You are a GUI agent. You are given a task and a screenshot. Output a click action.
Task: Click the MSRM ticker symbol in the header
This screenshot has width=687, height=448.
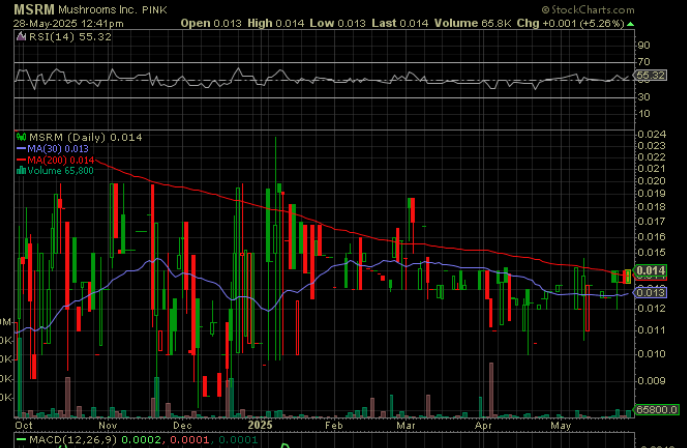pyautogui.click(x=34, y=9)
